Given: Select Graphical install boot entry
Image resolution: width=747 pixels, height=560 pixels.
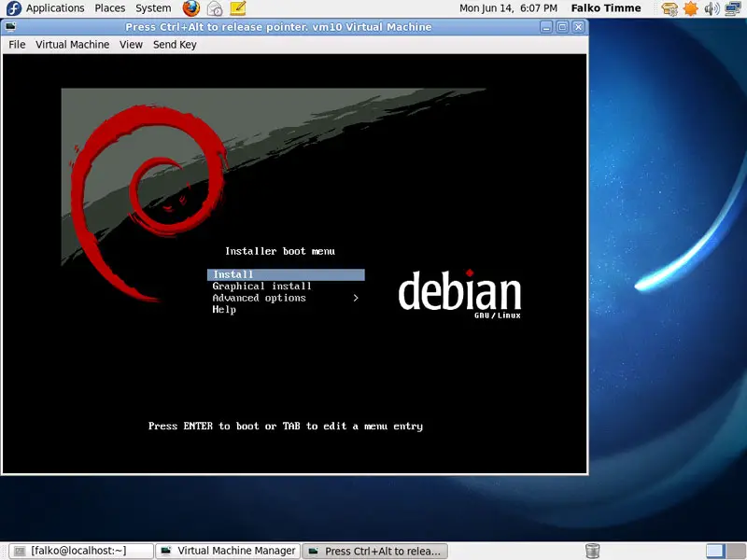Looking at the screenshot, I should (x=261, y=287).
